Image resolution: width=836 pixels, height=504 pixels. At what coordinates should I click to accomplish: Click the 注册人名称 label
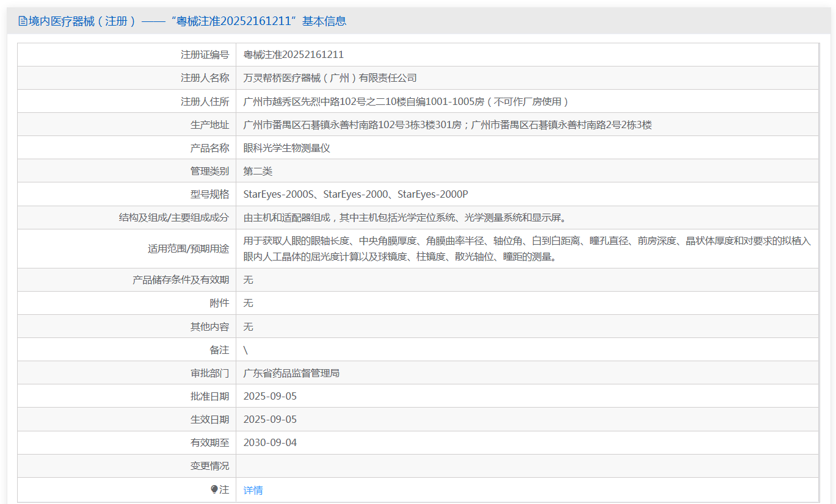click(x=205, y=77)
